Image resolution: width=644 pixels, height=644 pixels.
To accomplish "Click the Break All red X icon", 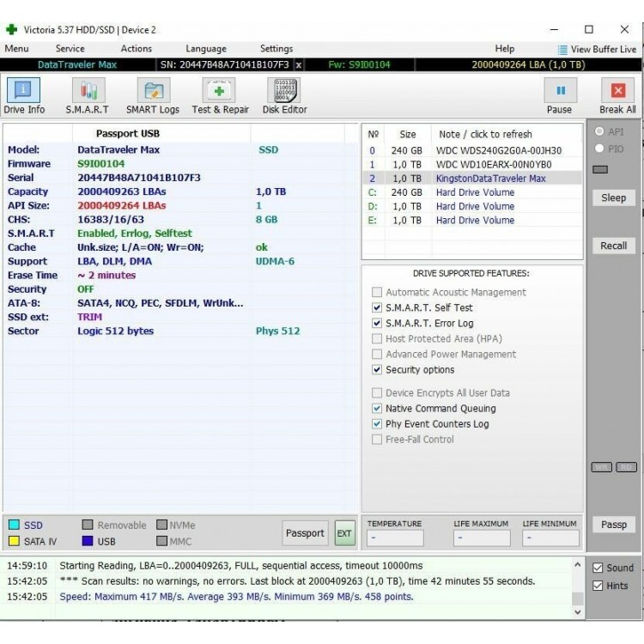I will [x=617, y=90].
